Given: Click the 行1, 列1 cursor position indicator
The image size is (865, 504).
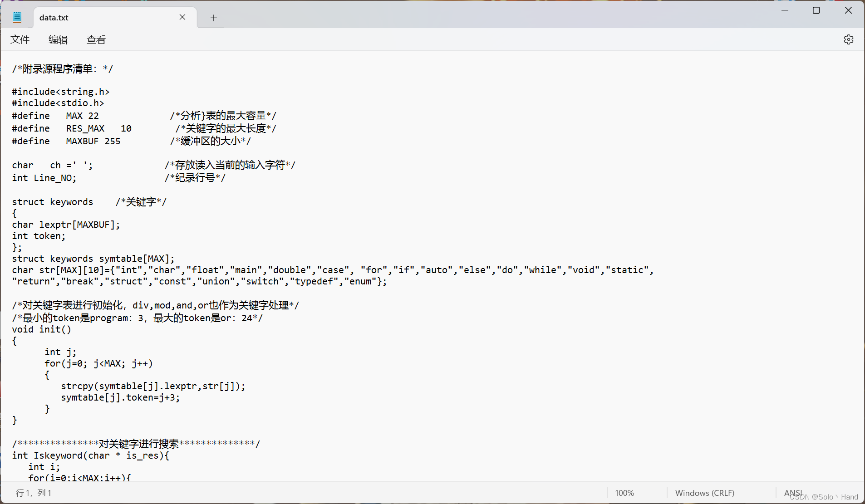Looking at the screenshot, I should pyautogui.click(x=33, y=493).
